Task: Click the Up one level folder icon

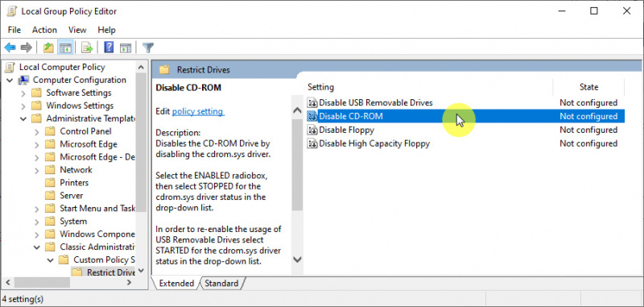Action: coord(48,48)
